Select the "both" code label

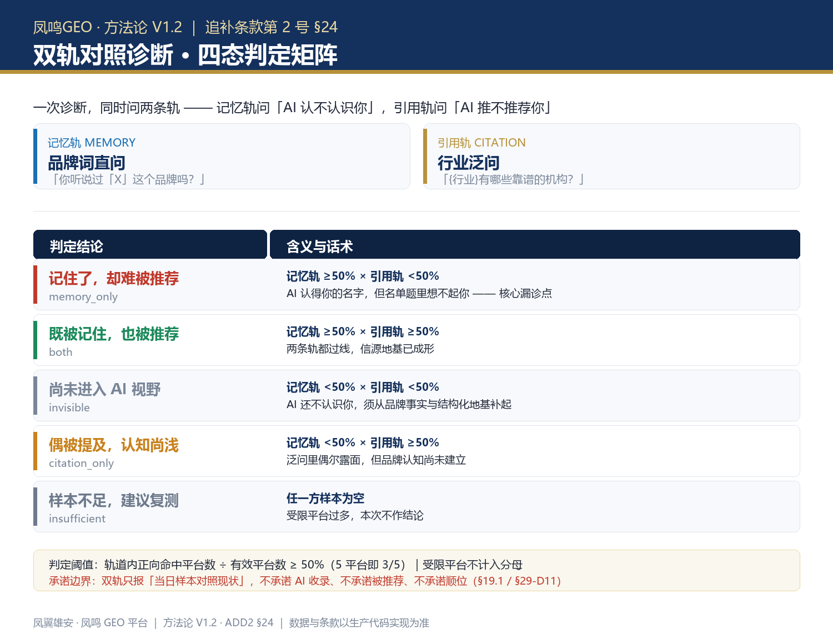pyautogui.click(x=61, y=352)
